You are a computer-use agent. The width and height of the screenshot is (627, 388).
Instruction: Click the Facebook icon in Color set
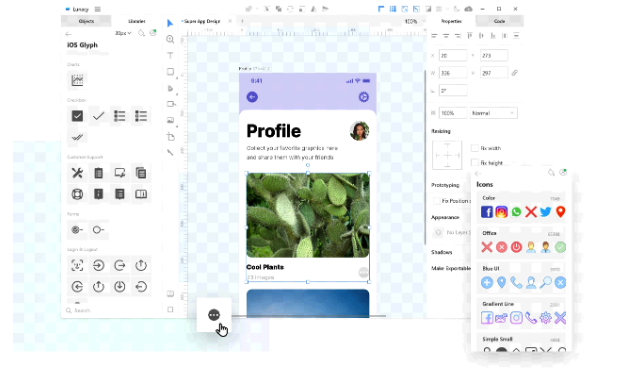486,212
